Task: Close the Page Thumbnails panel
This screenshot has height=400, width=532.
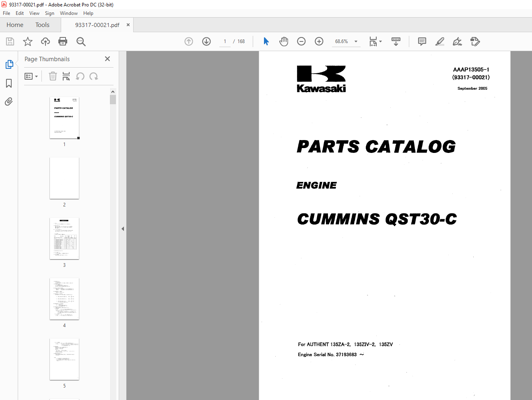Action: coord(107,59)
